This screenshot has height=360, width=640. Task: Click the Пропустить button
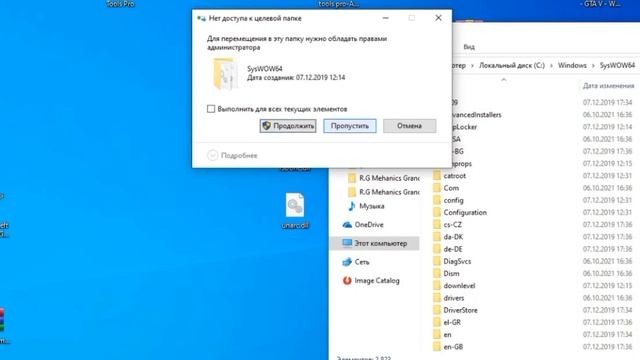click(350, 126)
